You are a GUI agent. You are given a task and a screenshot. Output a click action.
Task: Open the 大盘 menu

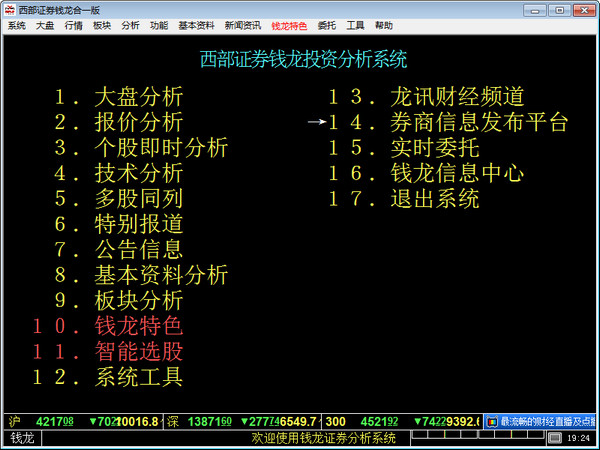pos(45,26)
